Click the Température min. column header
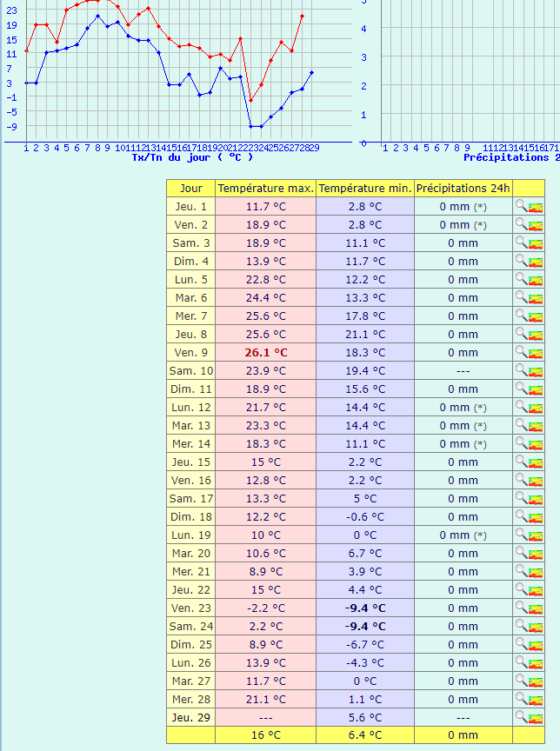The height and width of the screenshot is (751, 560). 365,188
